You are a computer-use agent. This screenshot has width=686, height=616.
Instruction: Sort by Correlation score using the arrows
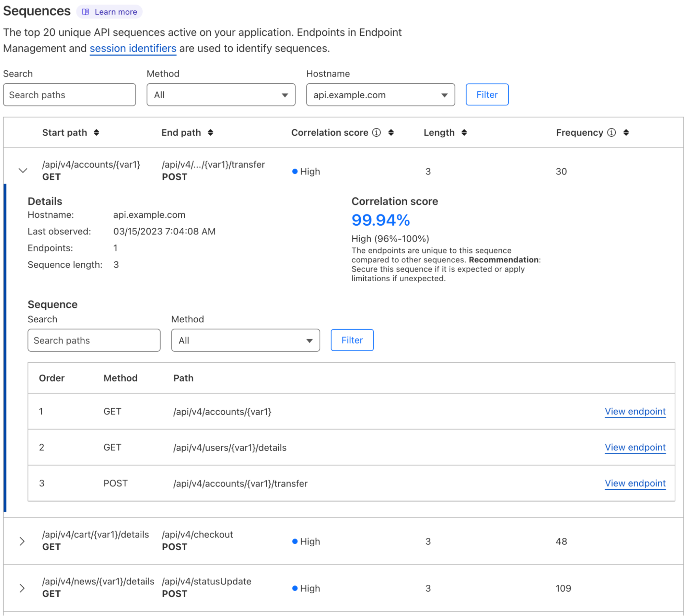point(391,133)
